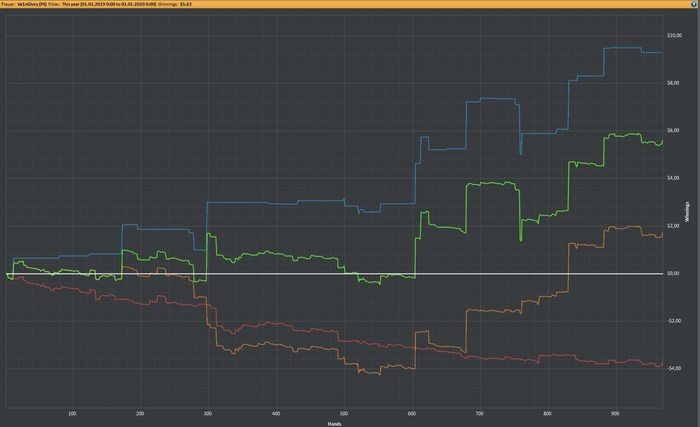The height and width of the screenshot is (427, 700).
Task: Click the $0,00 label on winnings axis
Action: (x=673, y=273)
